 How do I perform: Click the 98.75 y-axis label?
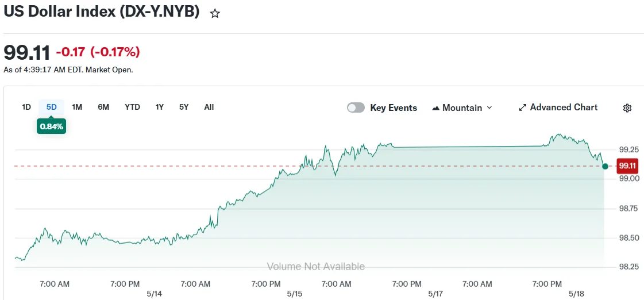point(628,209)
